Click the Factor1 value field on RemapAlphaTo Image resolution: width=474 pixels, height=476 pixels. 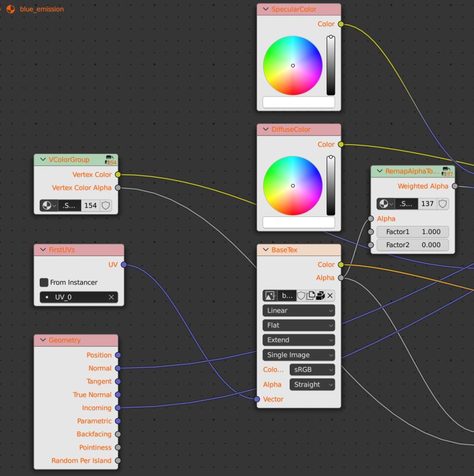[x=413, y=231]
